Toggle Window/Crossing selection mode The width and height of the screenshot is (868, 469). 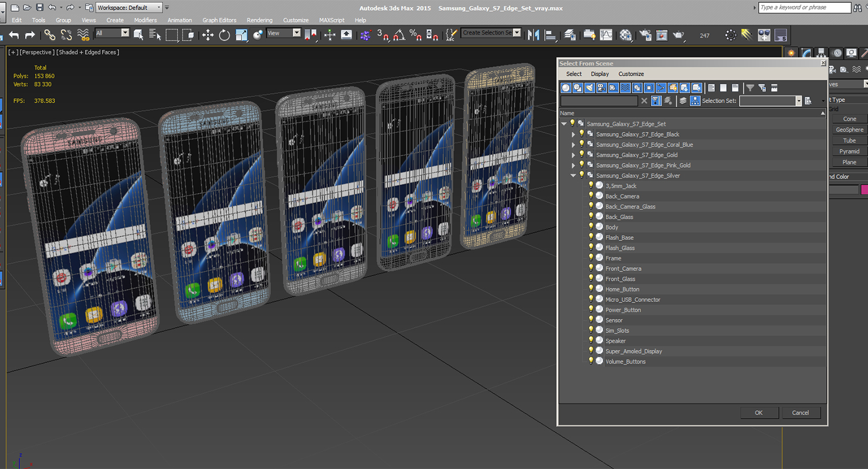tap(188, 35)
